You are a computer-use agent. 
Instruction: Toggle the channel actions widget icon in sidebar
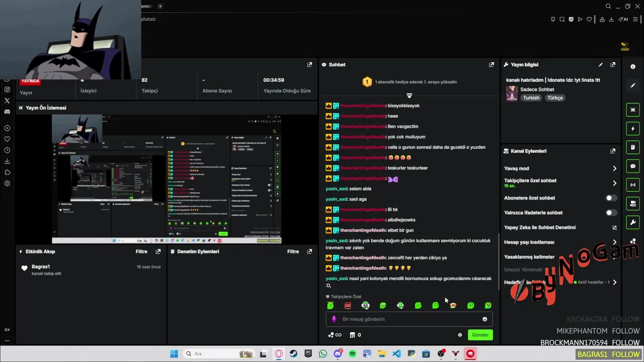click(633, 204)
